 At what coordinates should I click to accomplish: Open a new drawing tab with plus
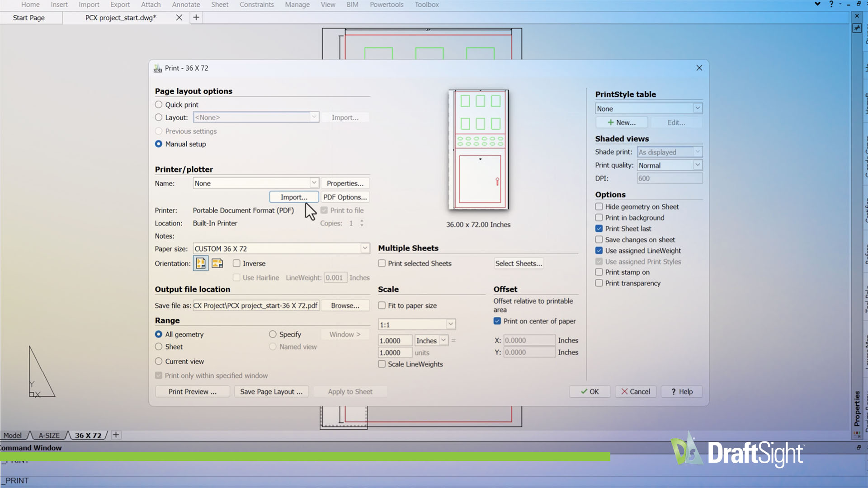coord(196,18)
